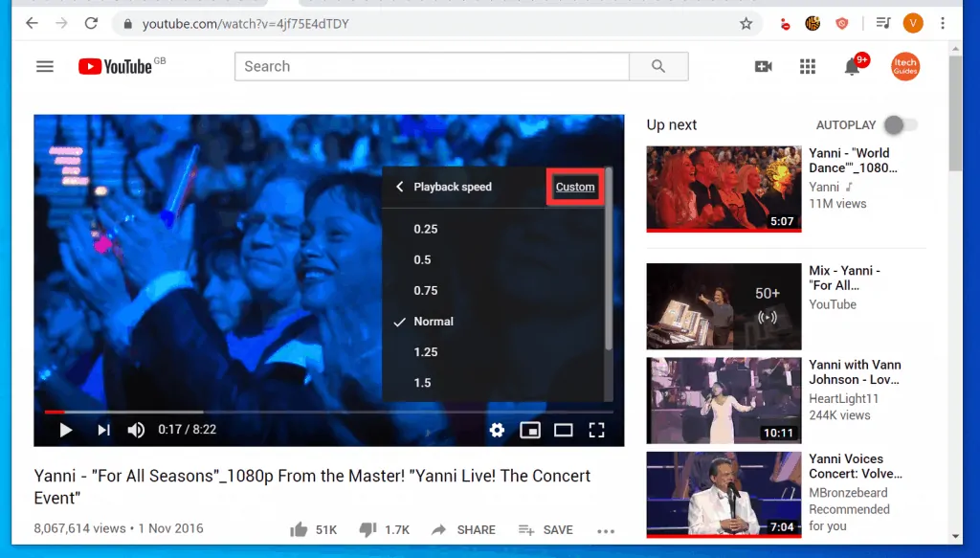Open the Mix - Yanni playlist thumbnail
This screenshot has width=980, height=558.
[x=724, y=306]
